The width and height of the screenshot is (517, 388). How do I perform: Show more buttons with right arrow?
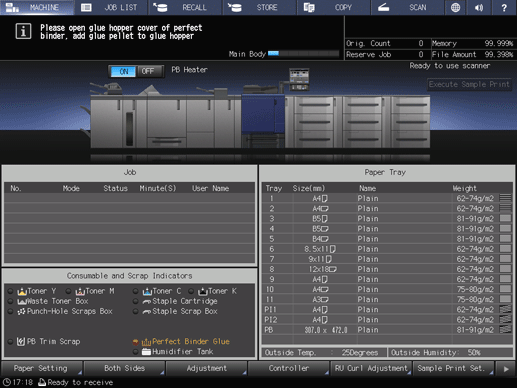click(x=506, y=369)
